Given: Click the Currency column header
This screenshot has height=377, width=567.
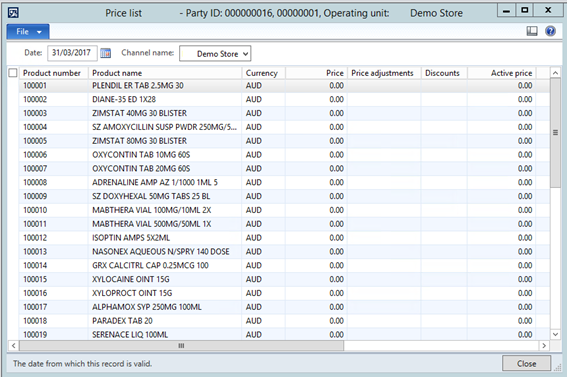Looking at the screenshot, I should 264,73.
